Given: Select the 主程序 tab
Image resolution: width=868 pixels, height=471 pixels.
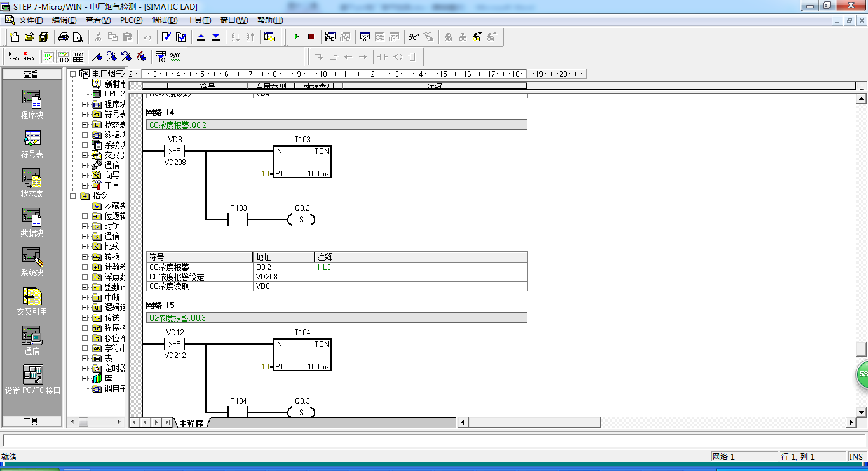Looking at the screenshot, I should click(x=191, y=423).
